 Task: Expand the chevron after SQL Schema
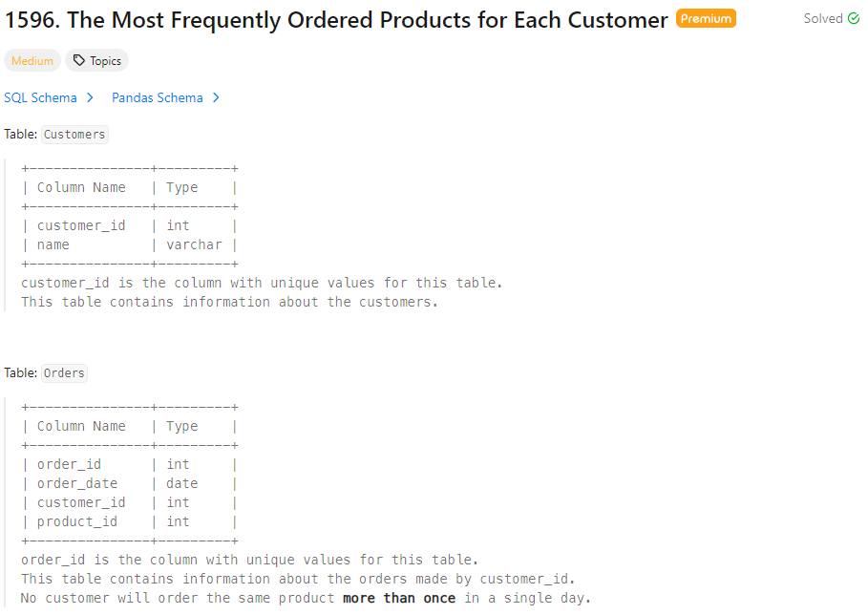(x=90, y=98)
